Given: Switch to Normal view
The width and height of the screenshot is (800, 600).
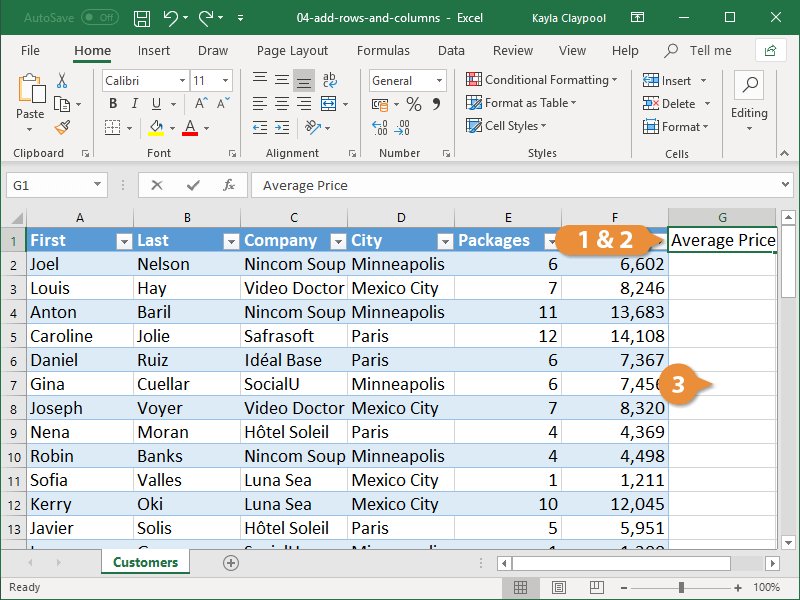Looking at the screenshot, I should point(520,587).
